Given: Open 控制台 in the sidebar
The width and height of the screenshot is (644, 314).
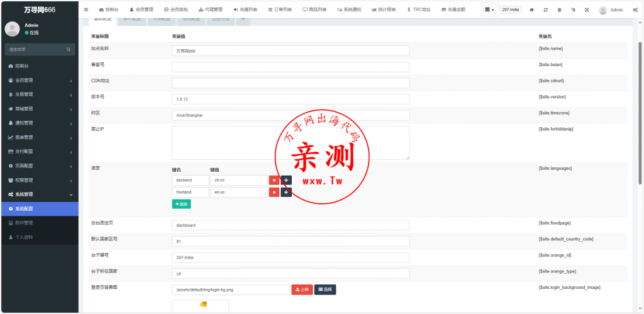Looking at the screenshot, I should click(x=39, y=66).
